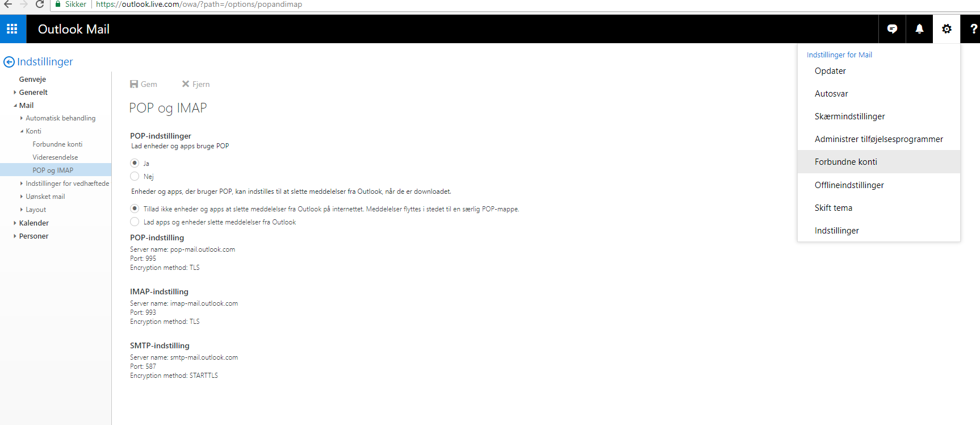
Task: Expand the Kalender tree node
Action: pos(15,223)
